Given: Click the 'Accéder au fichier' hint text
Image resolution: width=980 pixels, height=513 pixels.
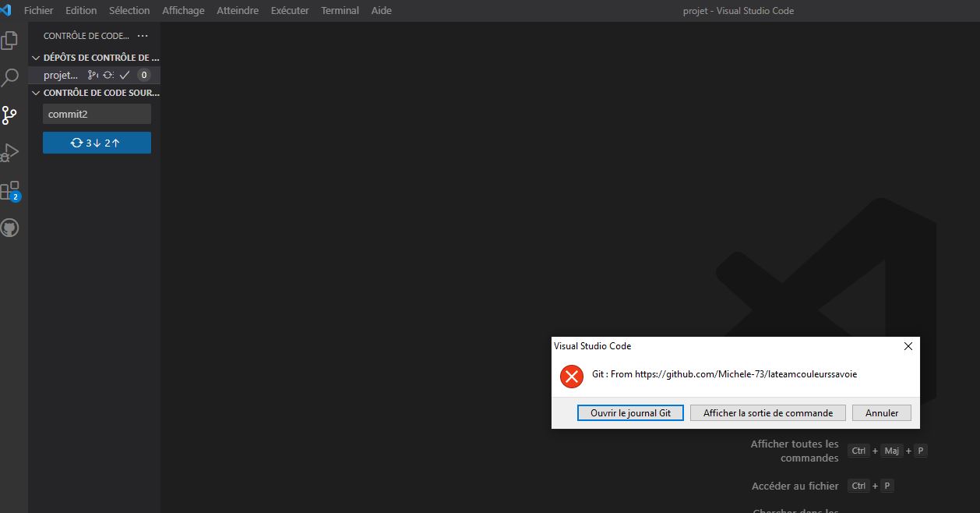Looking at the screenshot, I should pos(795,486).
